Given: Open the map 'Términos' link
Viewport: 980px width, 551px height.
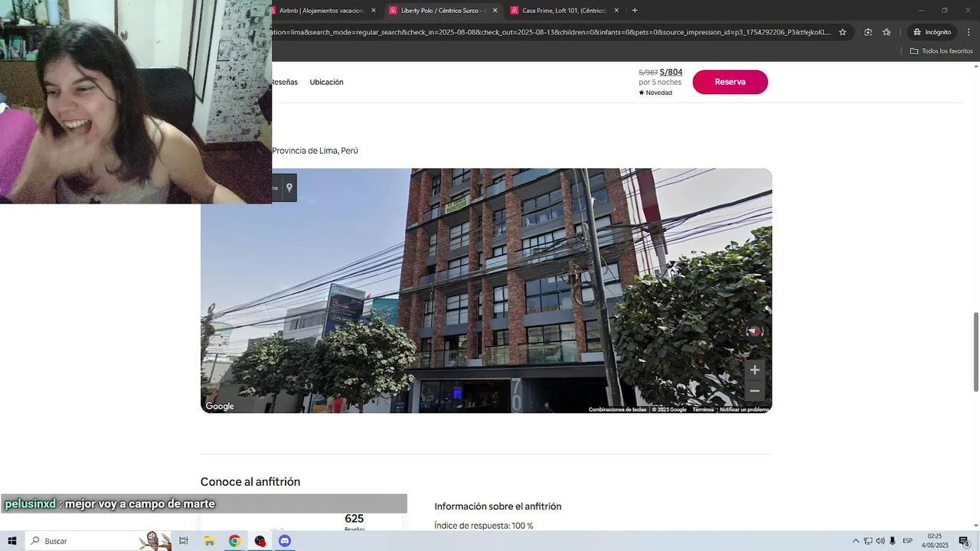Looking at the screenshot, I should [x=703, y=409].
